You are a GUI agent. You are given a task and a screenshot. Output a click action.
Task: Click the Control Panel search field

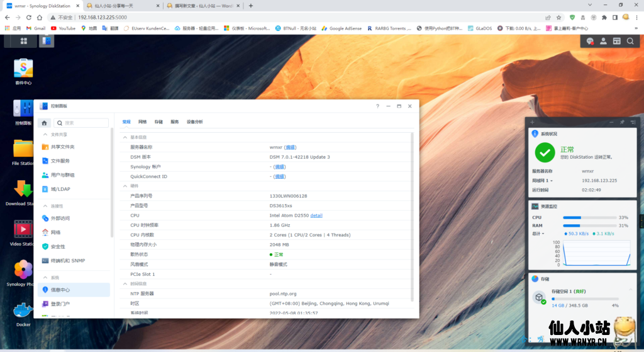click(85, 123)
